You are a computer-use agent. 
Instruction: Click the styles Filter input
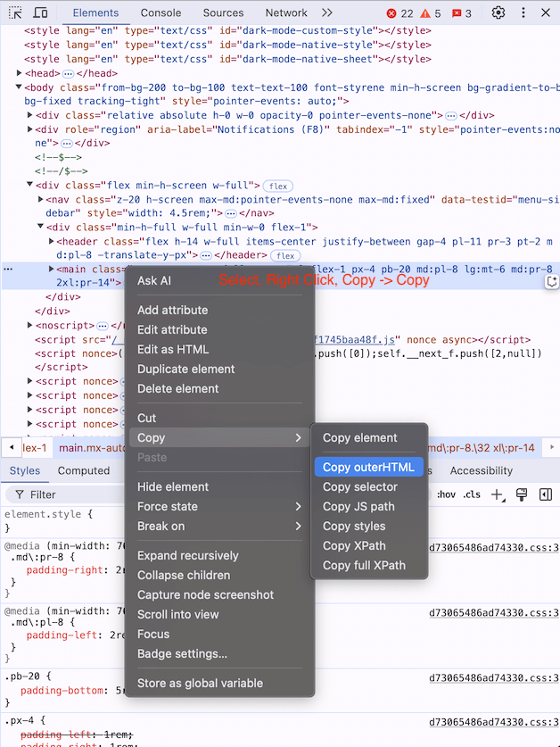click(67, 494)
